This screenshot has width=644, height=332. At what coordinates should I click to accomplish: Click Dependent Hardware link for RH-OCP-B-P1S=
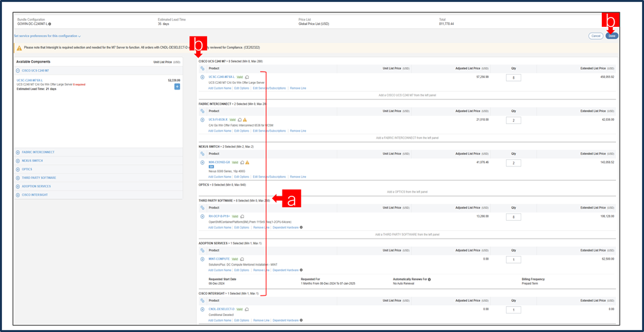click(x=286, y=227)
